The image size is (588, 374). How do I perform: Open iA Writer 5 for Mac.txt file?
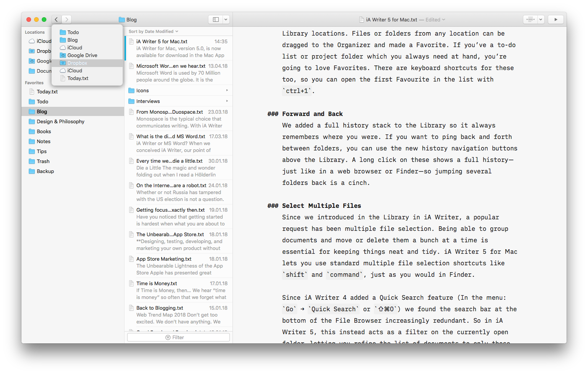179,48
